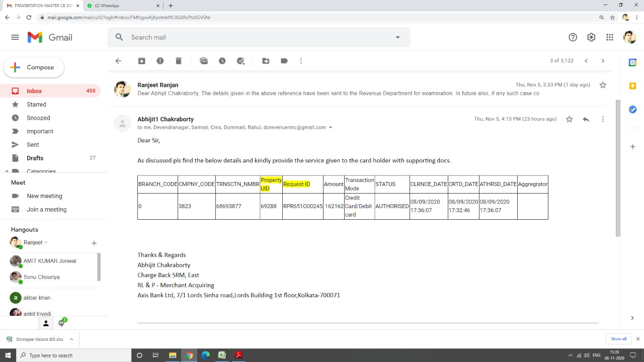Open the Labels icon
644x362 pixels.
284,61
